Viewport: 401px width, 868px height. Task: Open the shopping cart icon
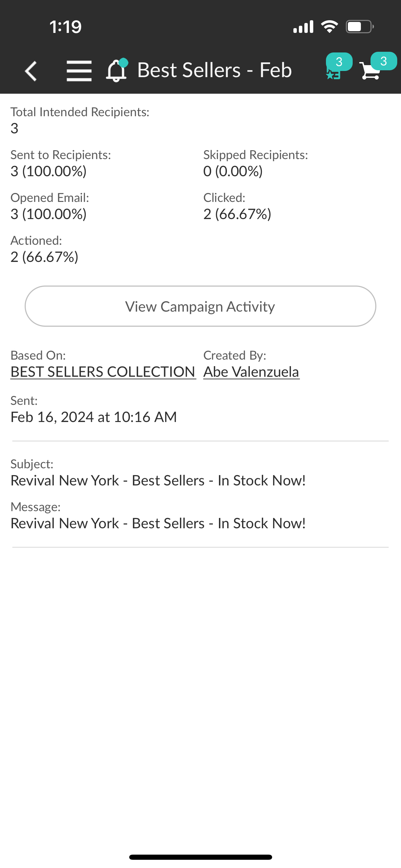(x=371, y=70)
